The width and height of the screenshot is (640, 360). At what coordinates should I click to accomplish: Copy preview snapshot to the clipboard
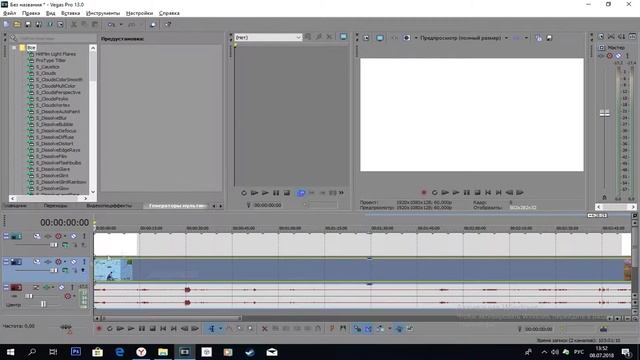pyautogui.click(x=539, y=38)
